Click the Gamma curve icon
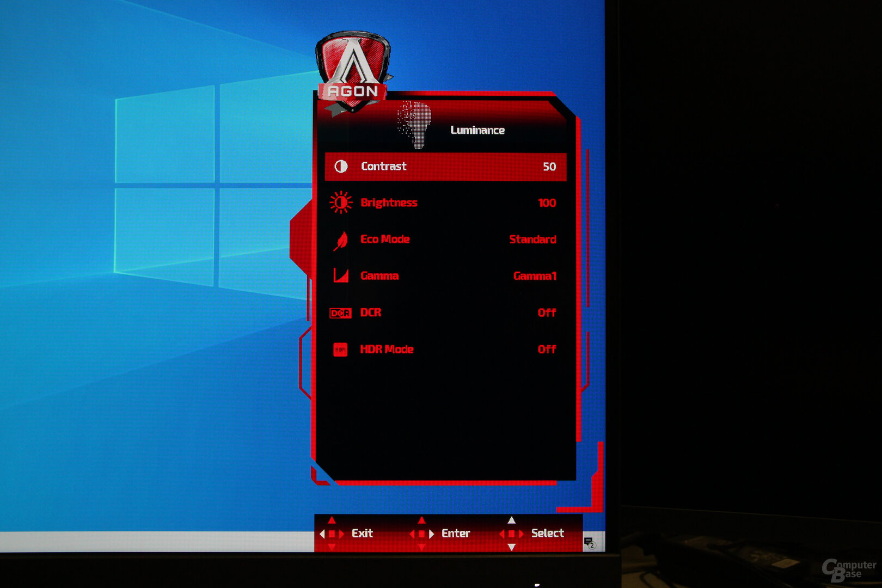This screenshot has width=882, height=588. pyautogui.click(x=341, y=275)
